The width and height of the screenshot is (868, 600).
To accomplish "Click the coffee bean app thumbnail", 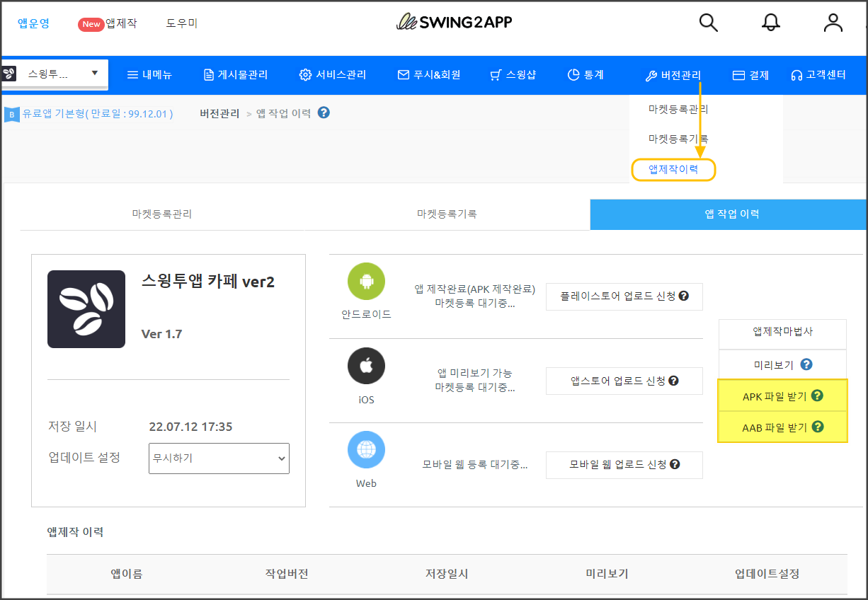I will coord(86,309).
